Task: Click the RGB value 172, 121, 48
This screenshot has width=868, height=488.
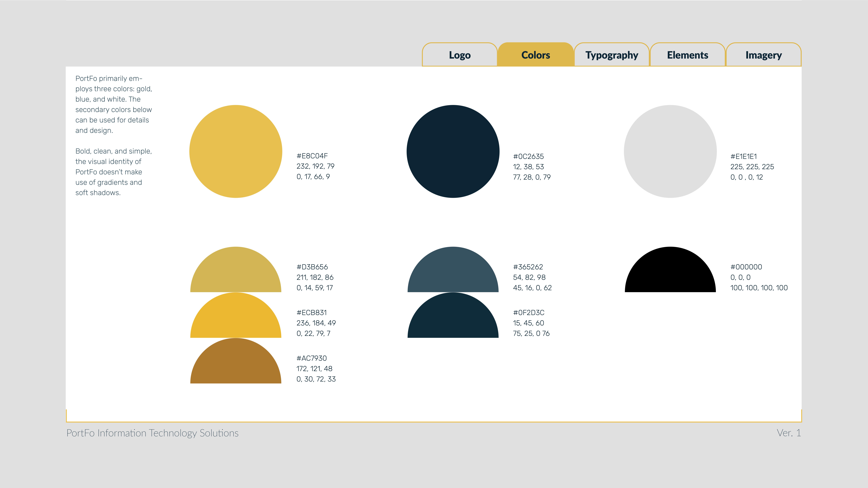Action: pyautogui.click(x=314, y=369)
